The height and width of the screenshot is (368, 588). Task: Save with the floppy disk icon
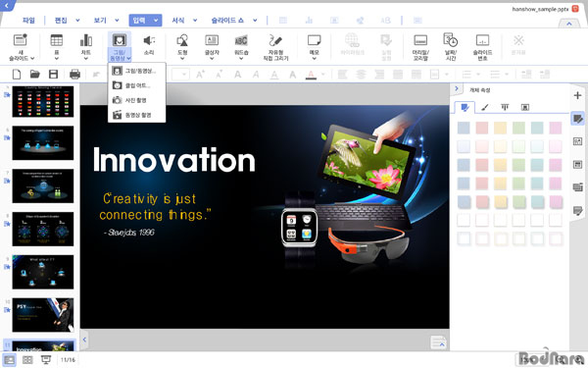54,74
